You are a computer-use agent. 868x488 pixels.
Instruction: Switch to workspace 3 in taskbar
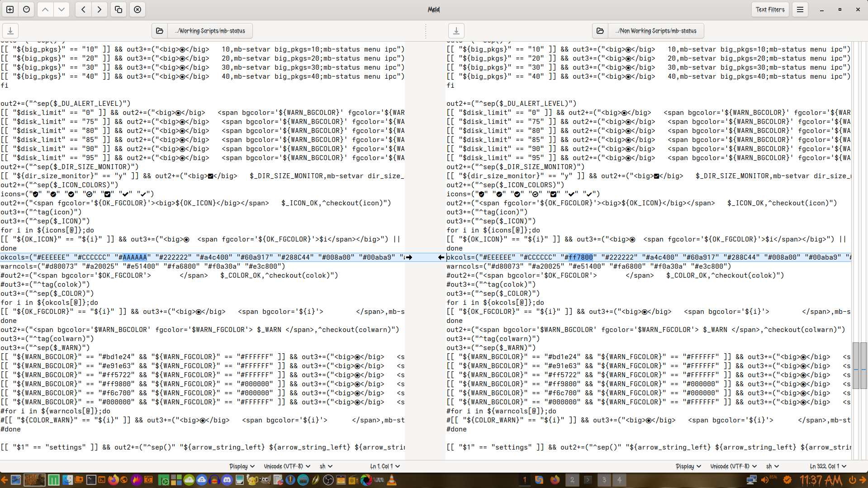point(604,480)
